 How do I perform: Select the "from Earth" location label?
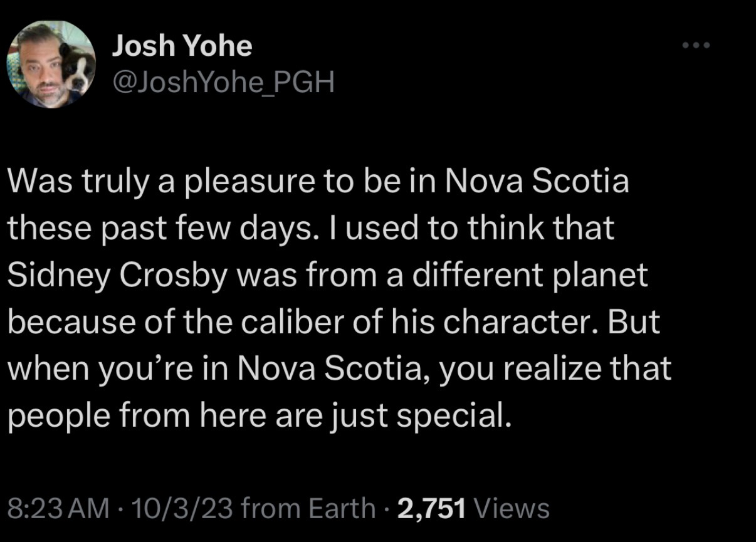click(307, 508)
